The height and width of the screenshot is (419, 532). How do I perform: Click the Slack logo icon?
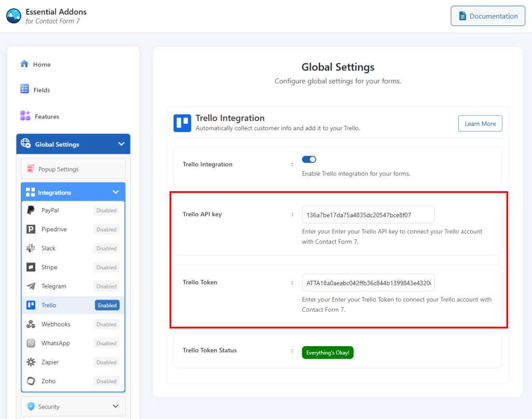31,248
